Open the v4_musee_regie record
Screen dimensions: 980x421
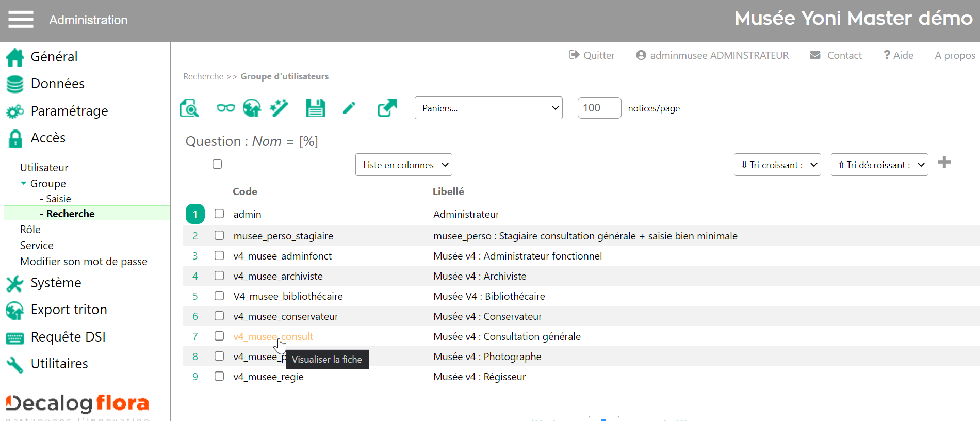pyautogui.click(x=268, y=377)
